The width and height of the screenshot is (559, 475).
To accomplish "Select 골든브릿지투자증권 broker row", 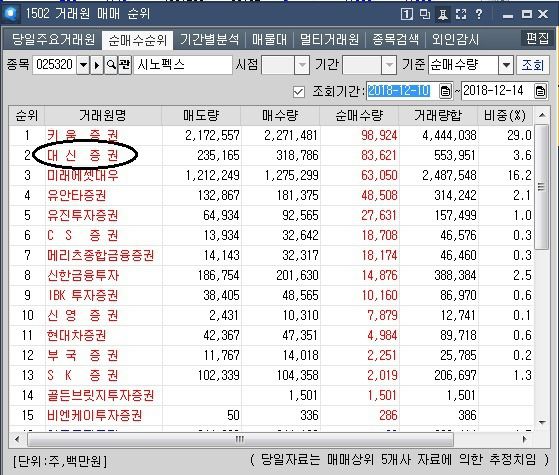I will pos(101,395).
